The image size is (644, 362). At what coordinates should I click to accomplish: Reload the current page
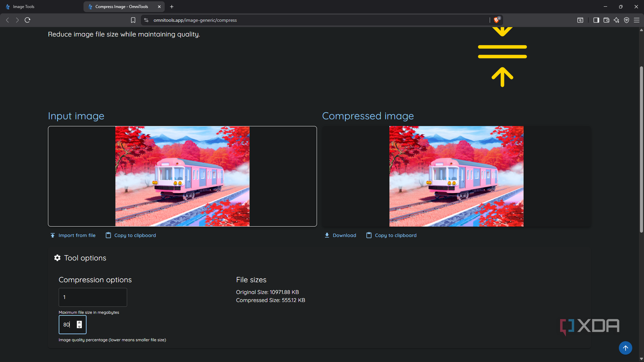pos(27,20)
